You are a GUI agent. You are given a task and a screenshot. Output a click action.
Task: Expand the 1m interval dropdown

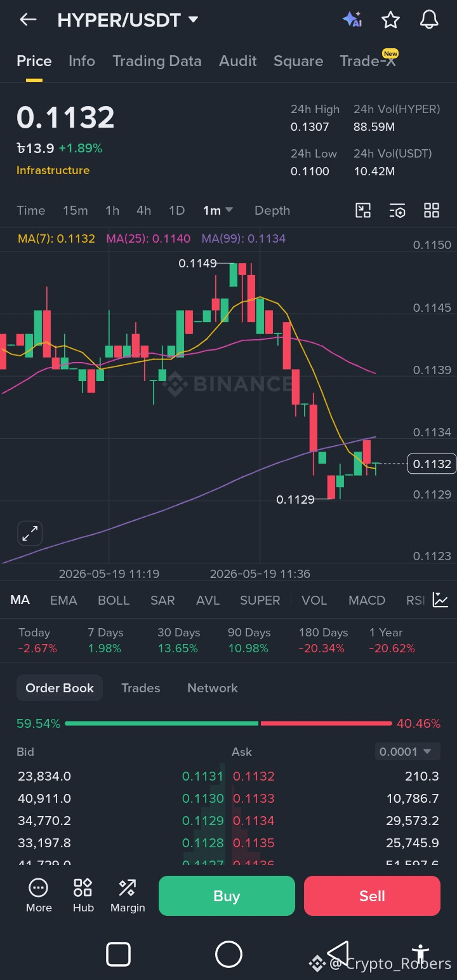coord(218,210)
